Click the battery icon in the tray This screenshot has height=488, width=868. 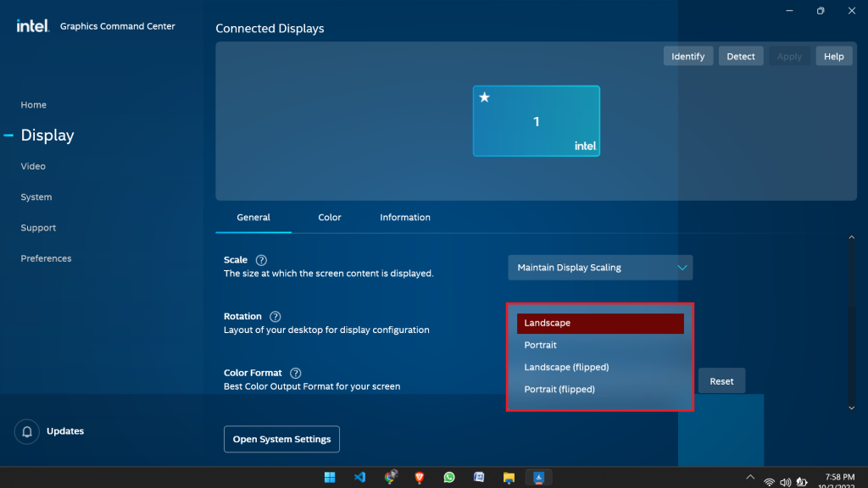click(802, 482)
